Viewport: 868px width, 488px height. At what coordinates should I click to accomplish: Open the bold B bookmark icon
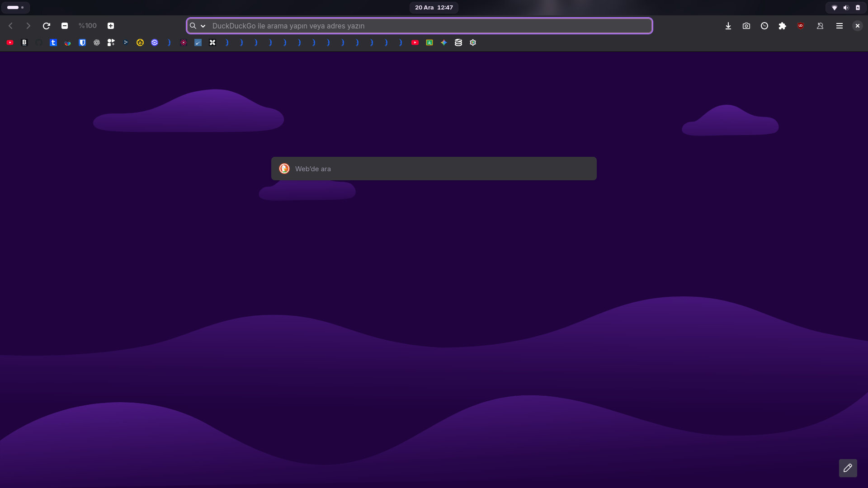pyautogui.click(x=24, y=42)
